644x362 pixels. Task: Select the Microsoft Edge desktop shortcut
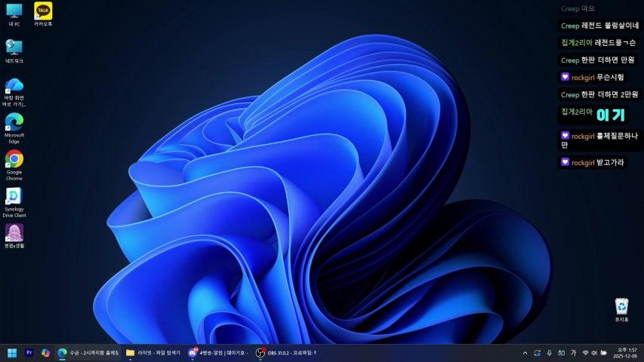click(14, 128)
